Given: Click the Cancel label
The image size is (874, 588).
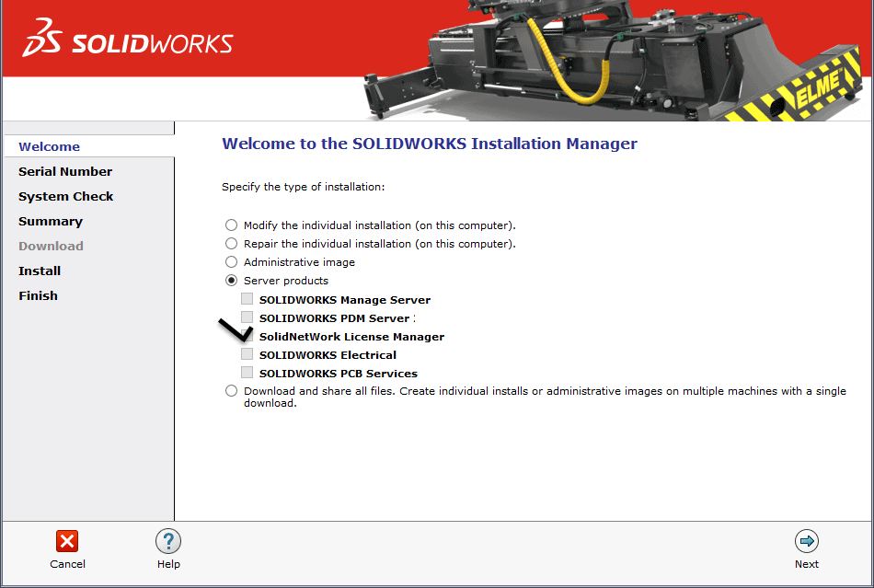Looking at the screenshot, I should [x=67, y=564].
